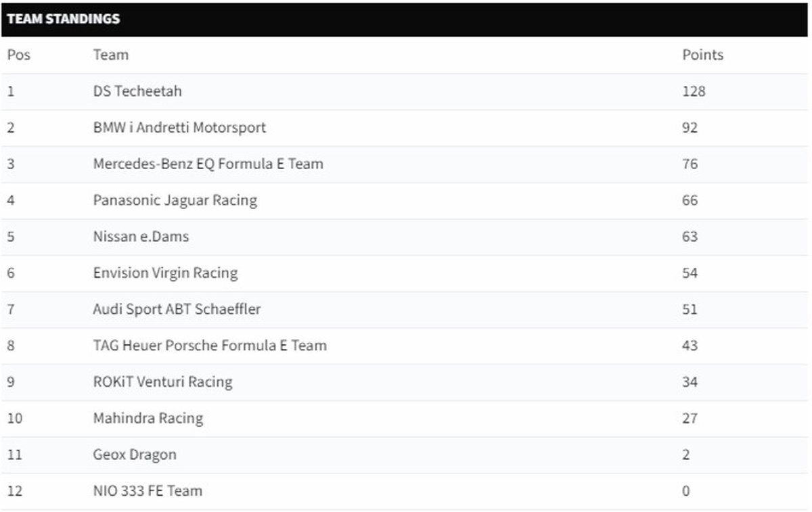The height and width of the screenshot is (512, 812).
Task: Open the DS Techeetah team row
Action: (x=405, y=91)
